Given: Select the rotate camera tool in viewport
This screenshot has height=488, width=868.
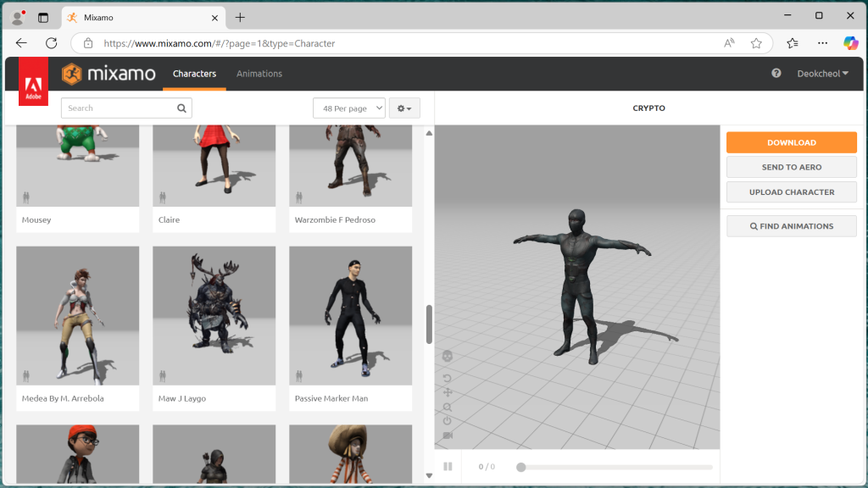Looking at the screenshot, I should click(x=448, y=379).
